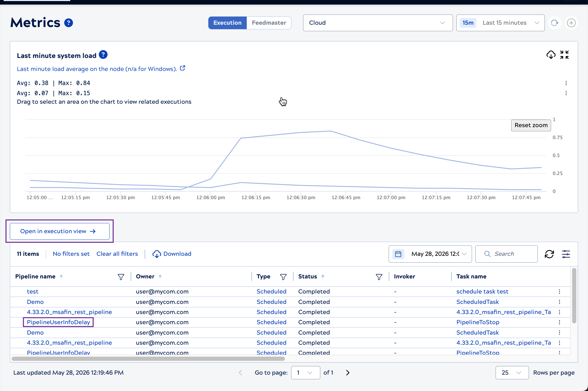The width and height of the screenshot is (588, 391).
Task: Switch to Execution view toggle
Action: [x=227, y=23]
